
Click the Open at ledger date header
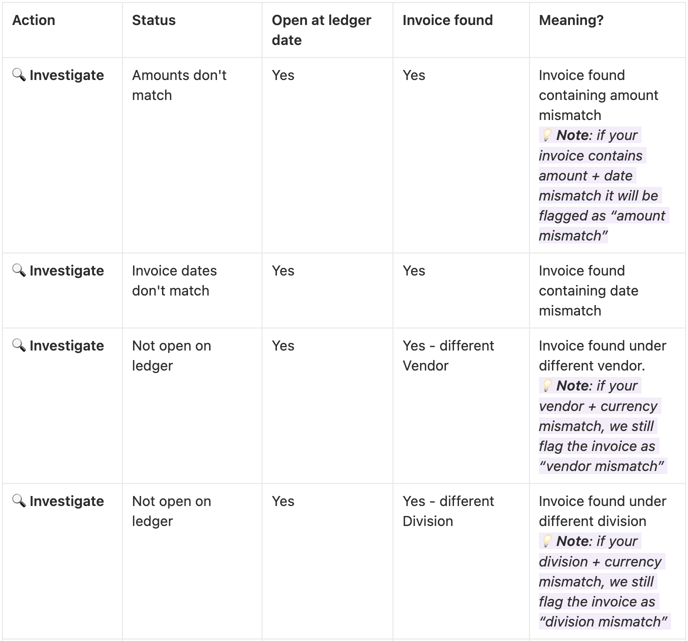[321, 30]
